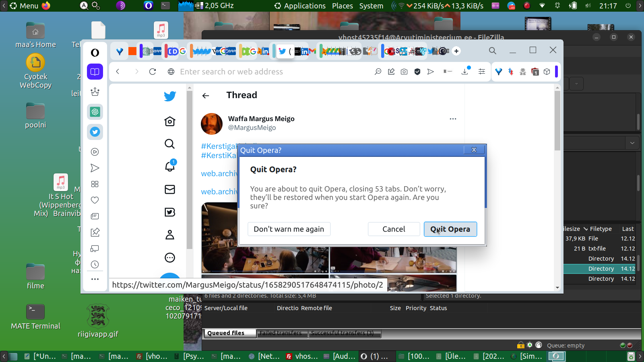
Task: Open System menu in top panel
Action: tap(371, 6)
